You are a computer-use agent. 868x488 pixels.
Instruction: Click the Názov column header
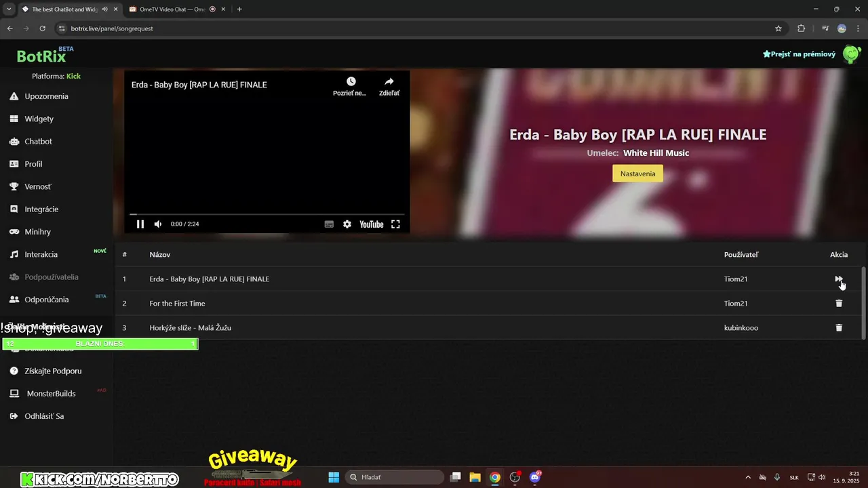click(x=160, y=255)
